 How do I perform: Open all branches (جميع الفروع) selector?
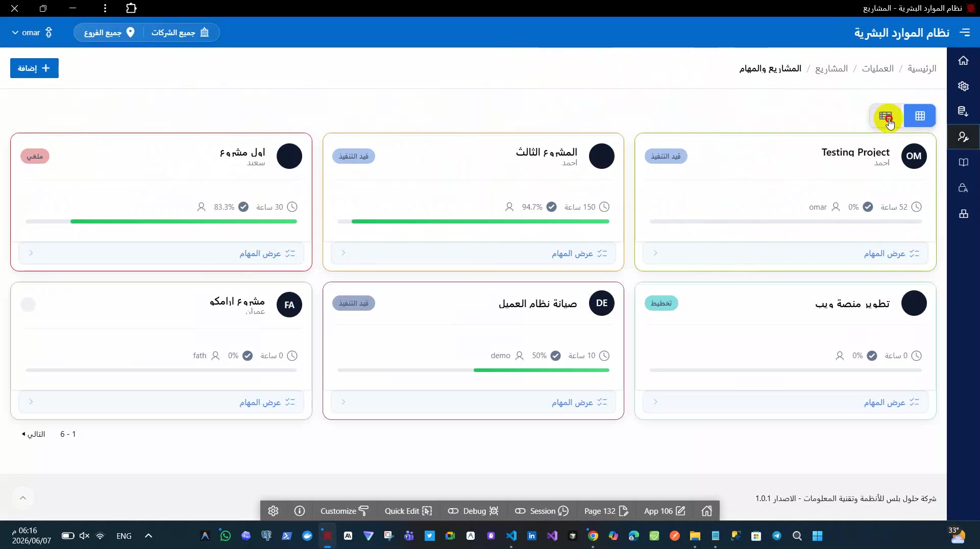(x=109, y=32)
